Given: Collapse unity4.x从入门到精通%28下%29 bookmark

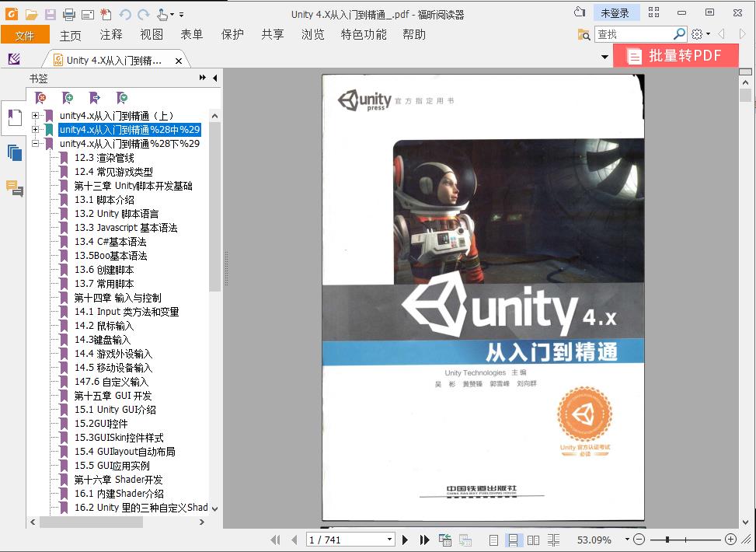Looking at the screenshot, I should pos(35,143).
